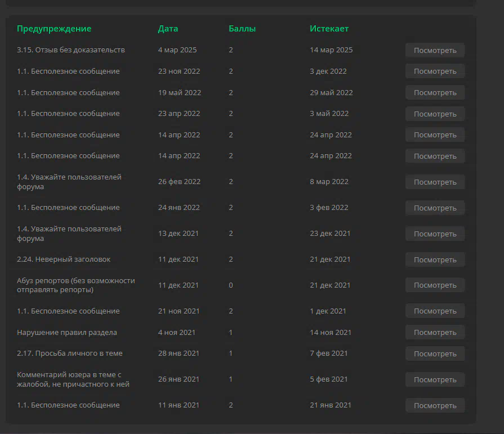Click the expiry date 29 май 2022
Viewport: 504px width, 434px height.
[331, 92]
